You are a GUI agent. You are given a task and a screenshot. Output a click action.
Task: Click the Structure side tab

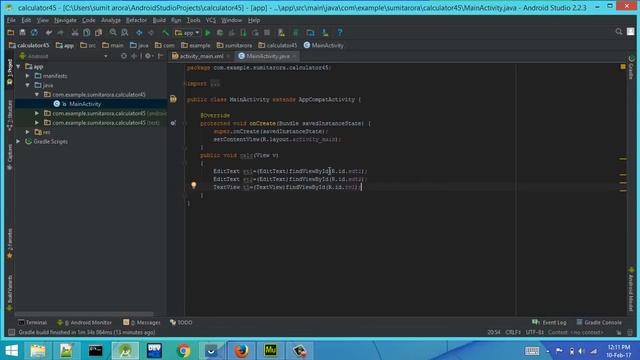point(10,116)
